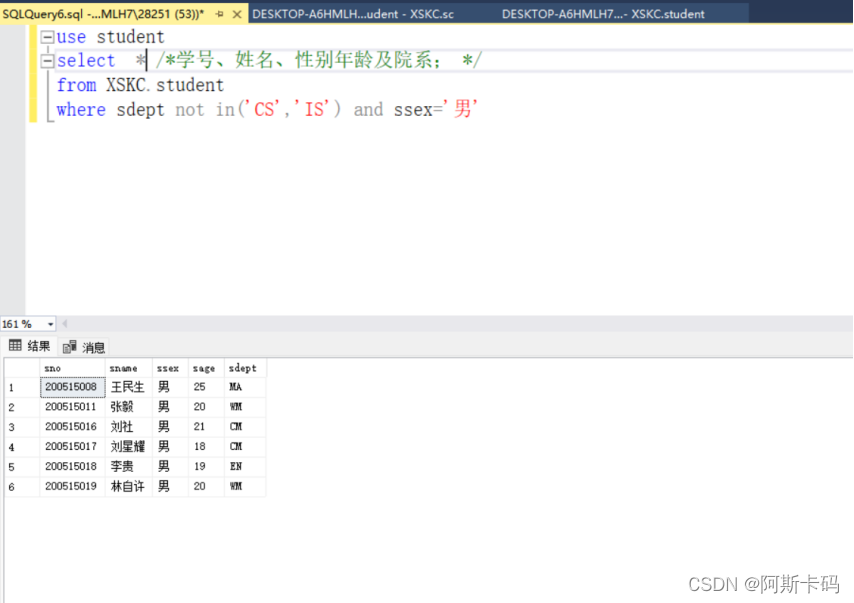Click the ssex column header
Image resolution: width=854 pixels, height=603 pixels.
pyautogui.click(x=170, y=368)
